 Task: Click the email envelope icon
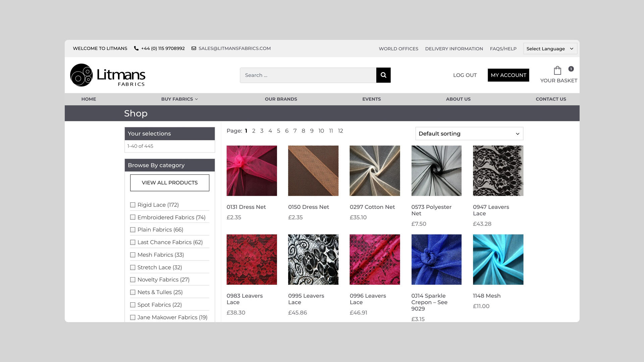194,48
